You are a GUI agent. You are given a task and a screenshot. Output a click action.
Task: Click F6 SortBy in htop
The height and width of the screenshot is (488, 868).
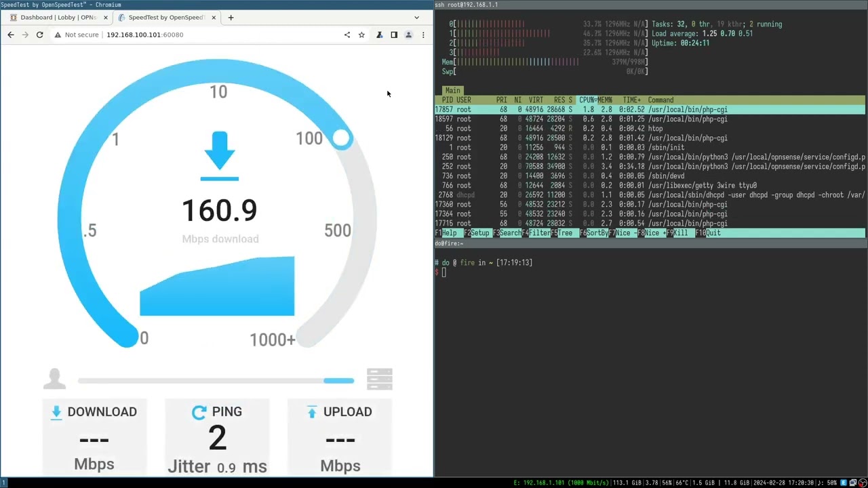(x=593, y=232)
